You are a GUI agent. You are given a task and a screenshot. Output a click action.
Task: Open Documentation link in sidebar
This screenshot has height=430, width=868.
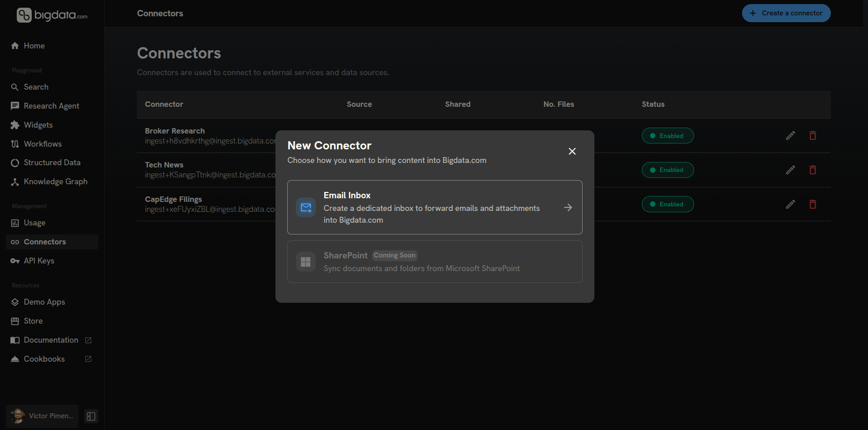pyautogui.click(x=52, y=340)
